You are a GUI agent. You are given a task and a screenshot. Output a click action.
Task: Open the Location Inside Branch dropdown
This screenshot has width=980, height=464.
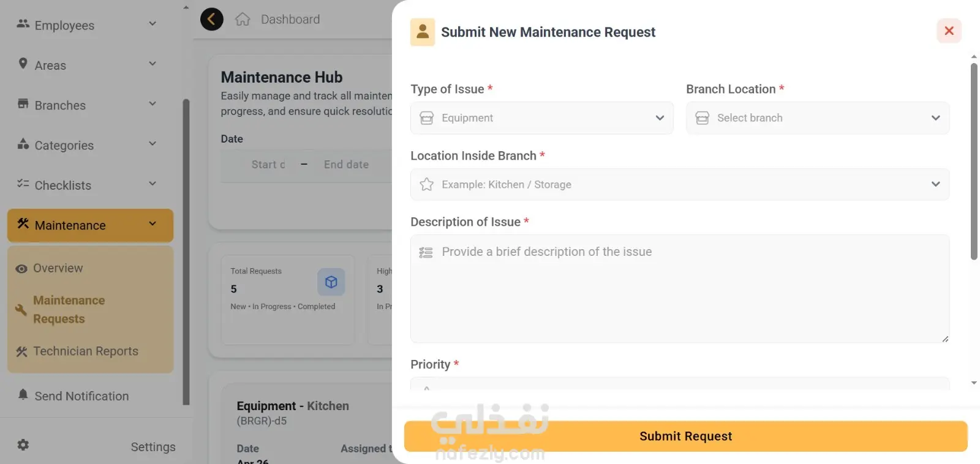tap(680, 184)
